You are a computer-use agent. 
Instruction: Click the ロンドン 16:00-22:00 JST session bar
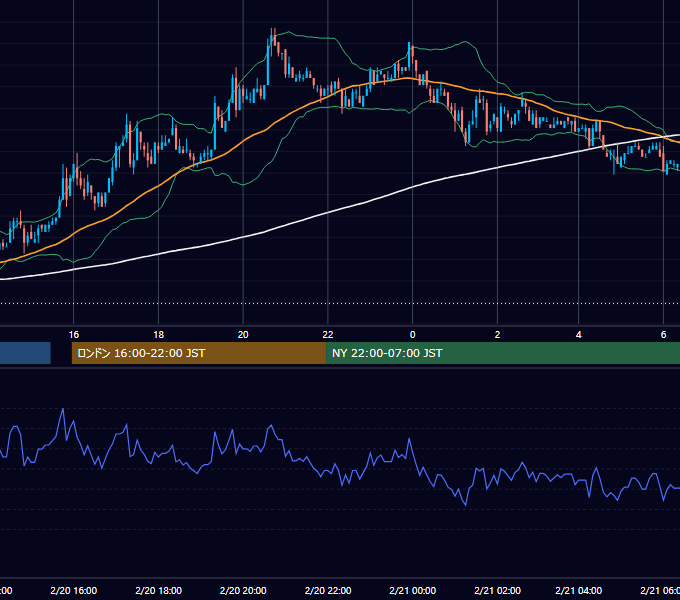pyautogui.click(x=199, y=353)
